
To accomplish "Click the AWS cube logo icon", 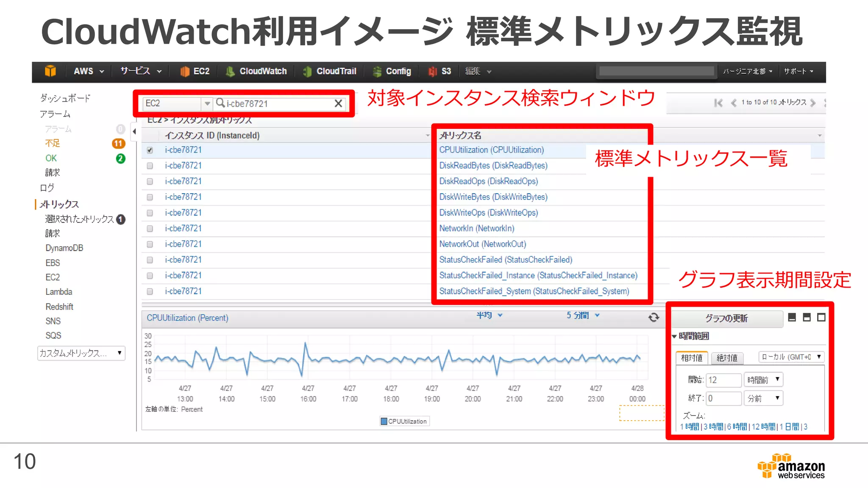I will point(50,71).
